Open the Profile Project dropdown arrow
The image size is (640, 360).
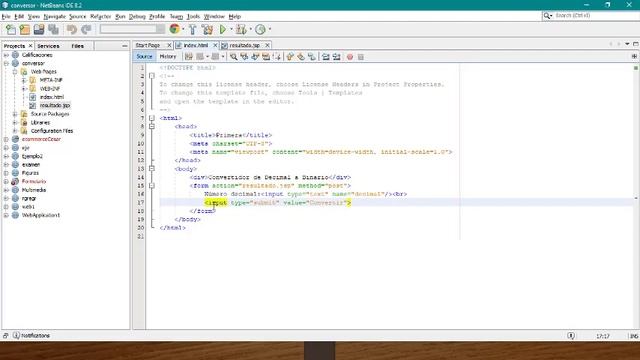[269, 29]
